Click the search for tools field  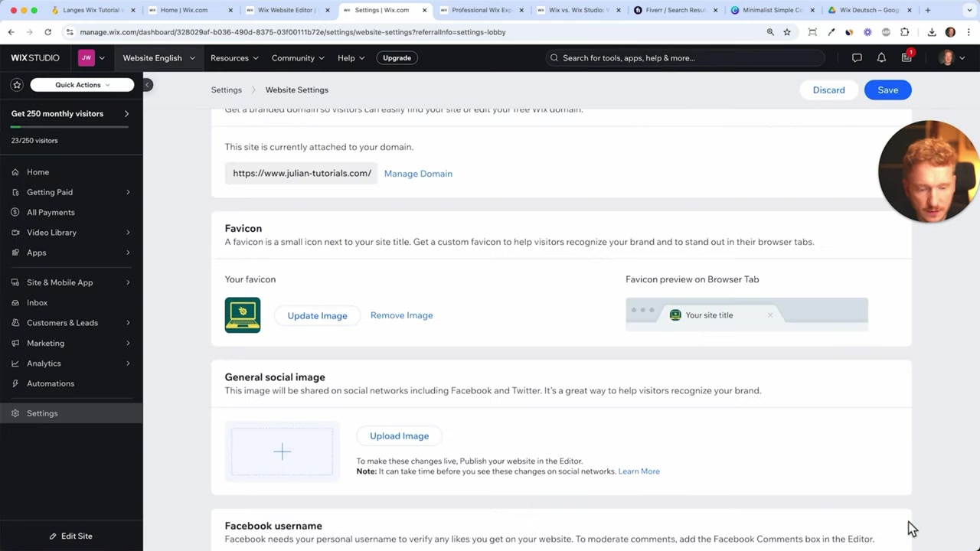(x=685, y=58)
